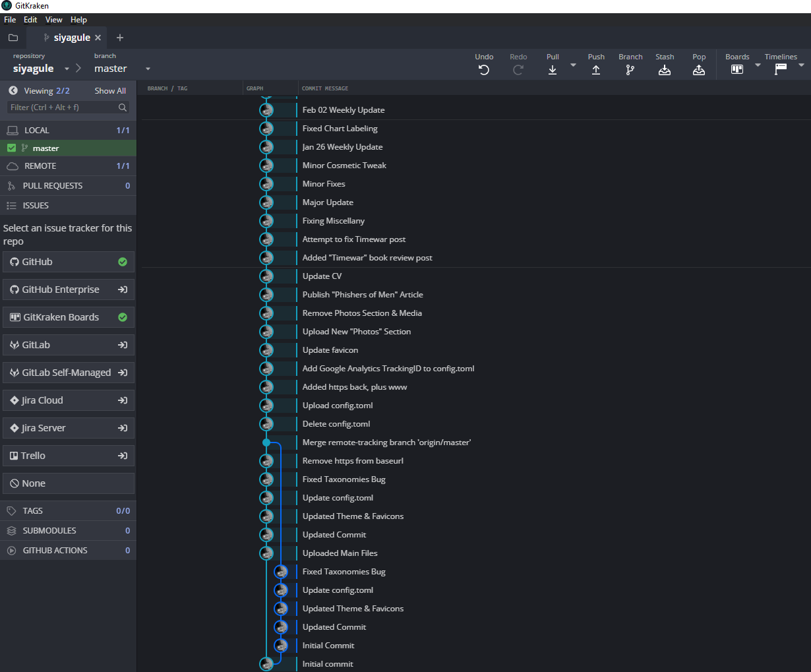The image size is (811, 672).
Task: Click the COMMIT MESSAGE column header
Action: (325, 88)
